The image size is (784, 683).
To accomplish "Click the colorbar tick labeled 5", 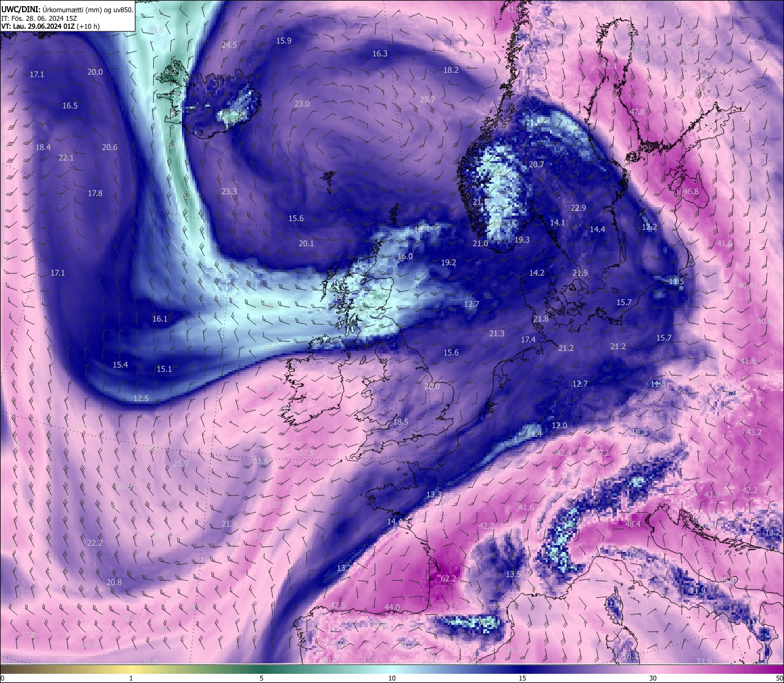I will point(262,677).
